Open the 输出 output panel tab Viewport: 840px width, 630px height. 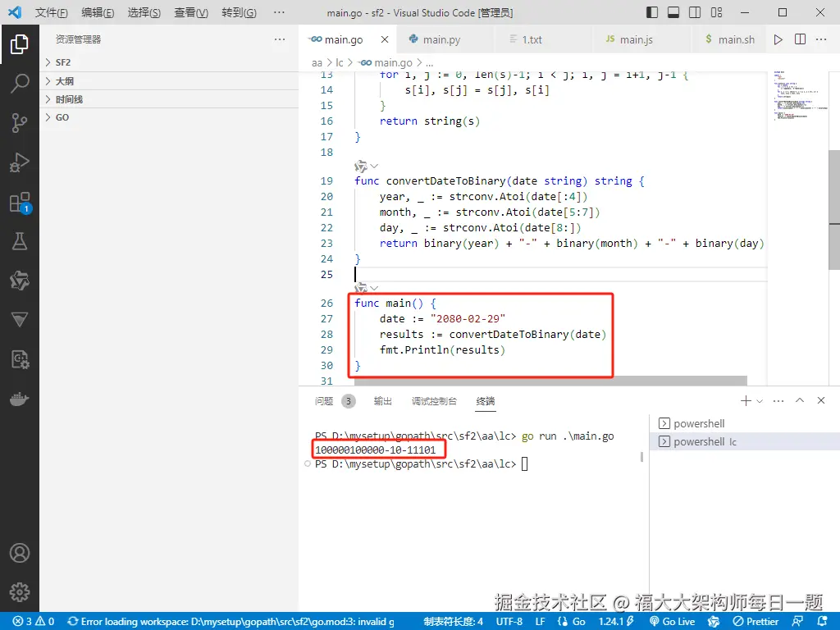382,401
